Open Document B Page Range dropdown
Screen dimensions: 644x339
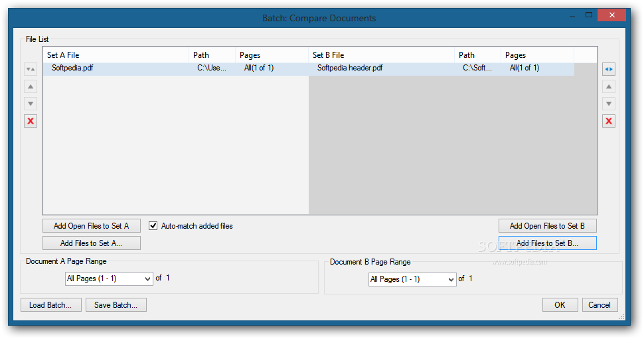(412, 279)
